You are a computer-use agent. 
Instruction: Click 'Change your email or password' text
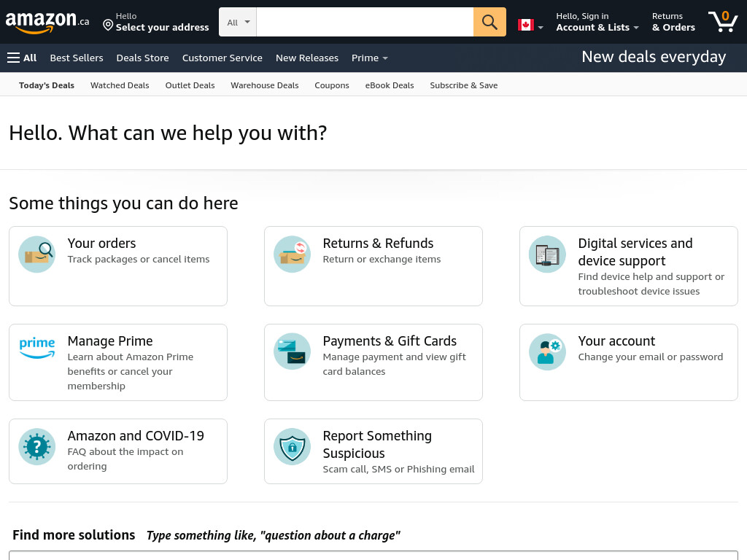point(650,357)
